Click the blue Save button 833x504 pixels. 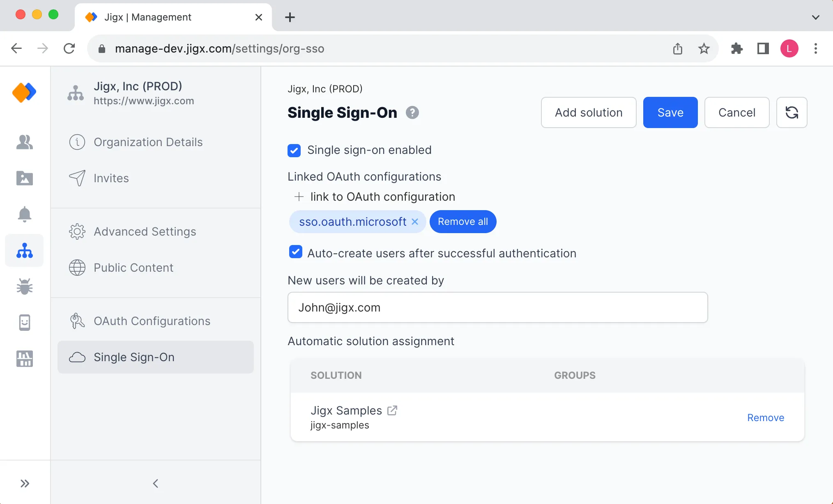(x=670, y=112)
